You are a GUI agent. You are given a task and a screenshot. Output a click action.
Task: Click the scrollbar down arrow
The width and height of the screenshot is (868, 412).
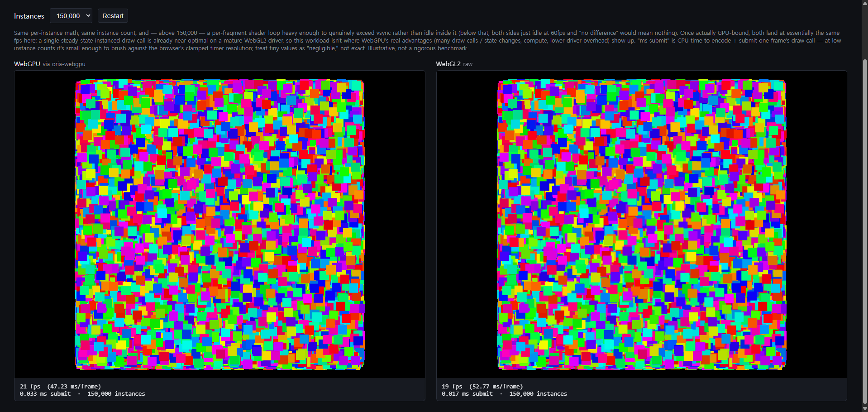(865, 408)
